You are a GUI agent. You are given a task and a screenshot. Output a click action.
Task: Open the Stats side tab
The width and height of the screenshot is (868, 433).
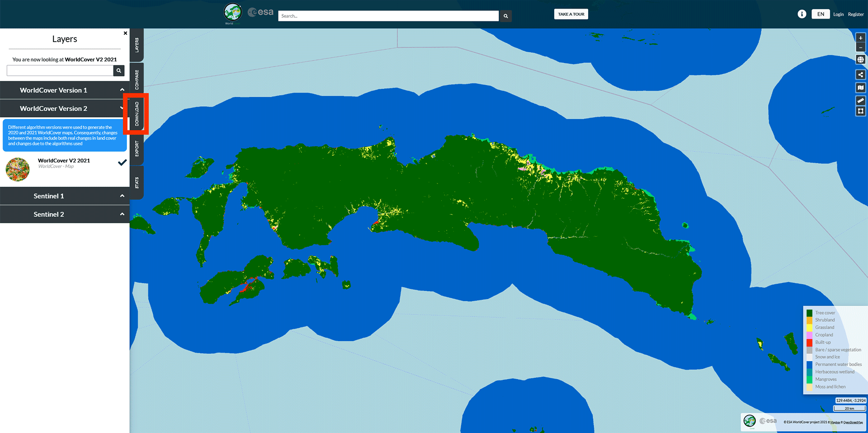(x=137, y=183)
